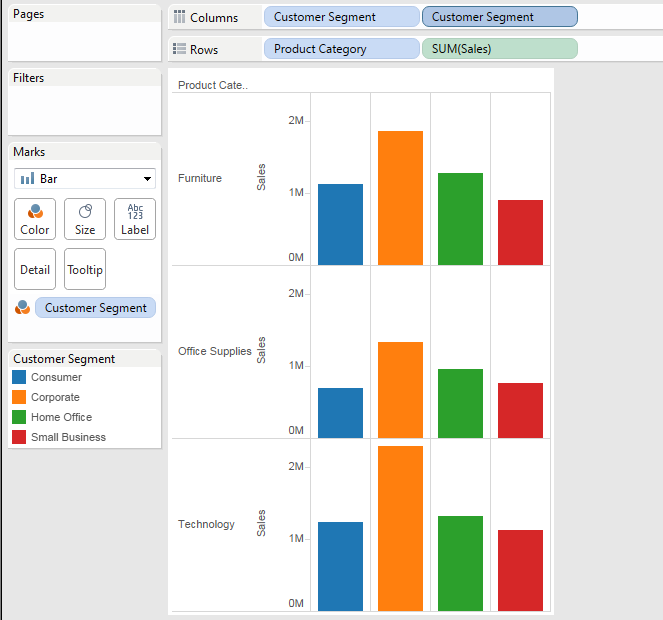Select the orange Corporate bar in Furniture

(400, 198)
